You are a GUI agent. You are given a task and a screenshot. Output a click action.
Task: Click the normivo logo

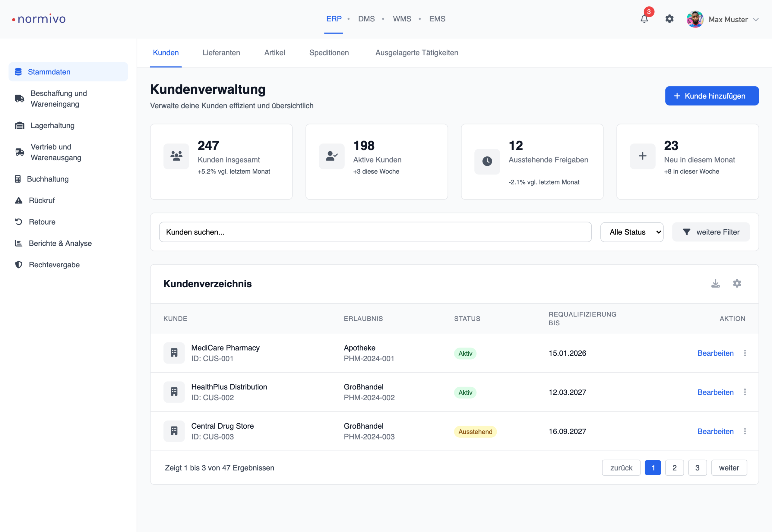[x=39, y=19]
